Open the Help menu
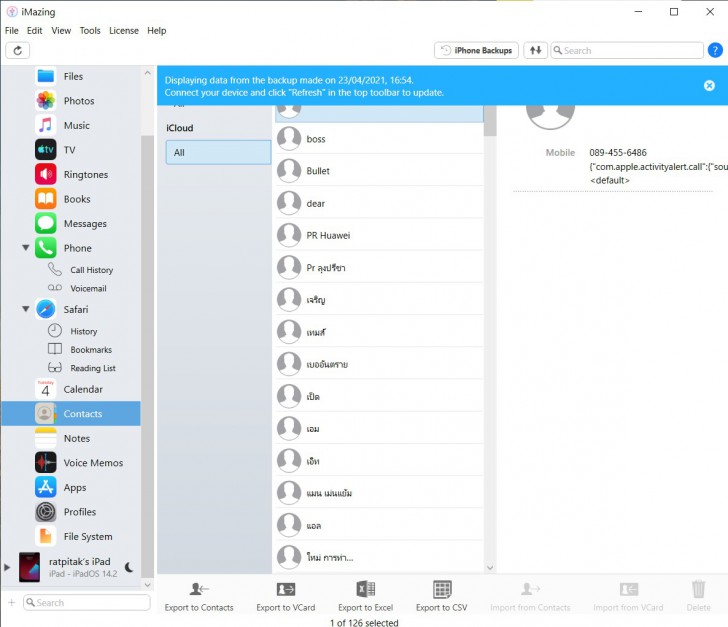 pos(156,31)
